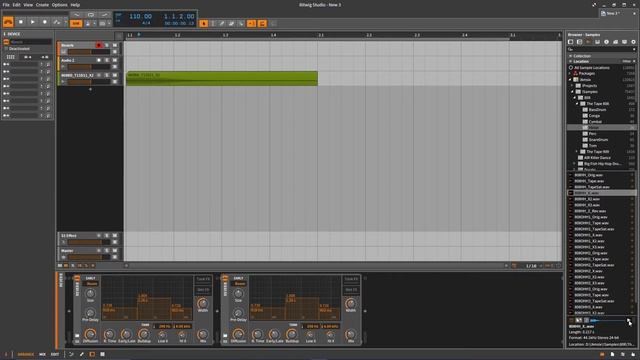Select the Time Selection tool

point(213,24)
